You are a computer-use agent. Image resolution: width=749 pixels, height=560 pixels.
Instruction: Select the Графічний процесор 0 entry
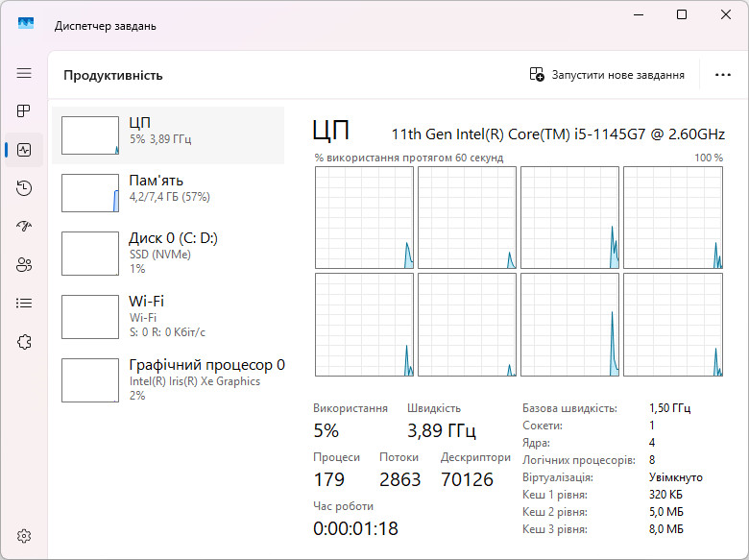coord(168,379)
